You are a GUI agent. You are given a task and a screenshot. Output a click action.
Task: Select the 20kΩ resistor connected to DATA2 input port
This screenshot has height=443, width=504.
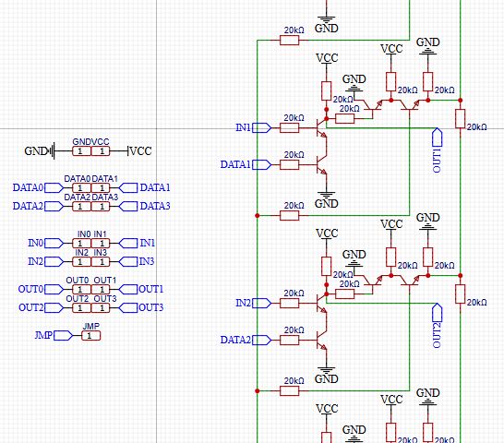[290, 341]
